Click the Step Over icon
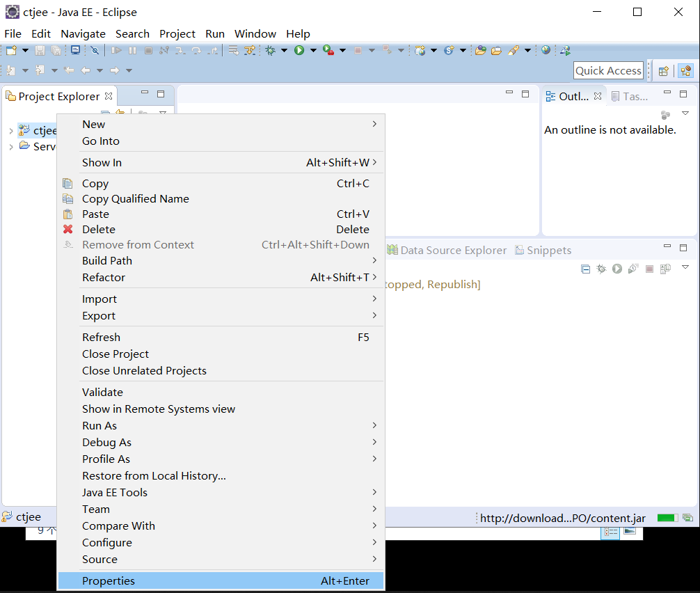 [x=196, y=50]
